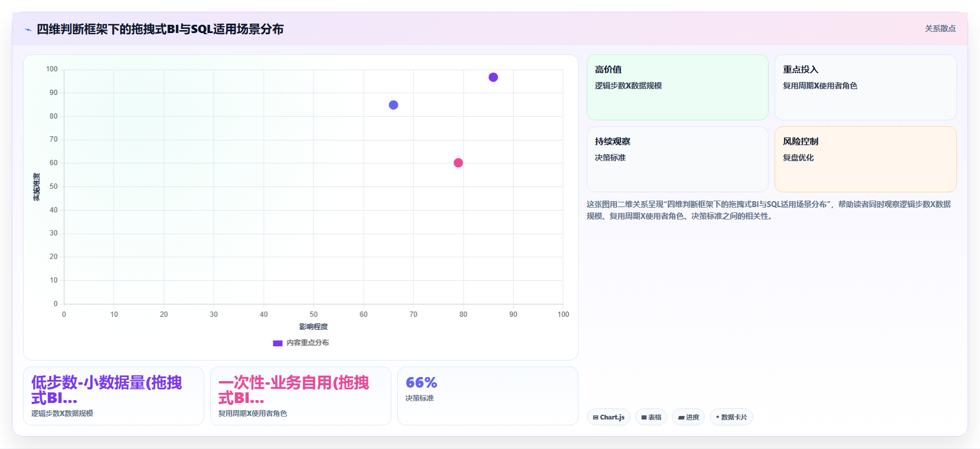The height and width of the screenshot is (449, 980).
Task: Open the 持续观察 card
Action: point(677,159)
